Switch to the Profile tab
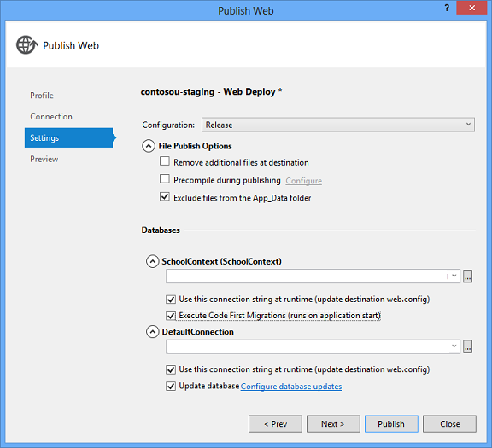492x448 pixels. click(42, 96)
